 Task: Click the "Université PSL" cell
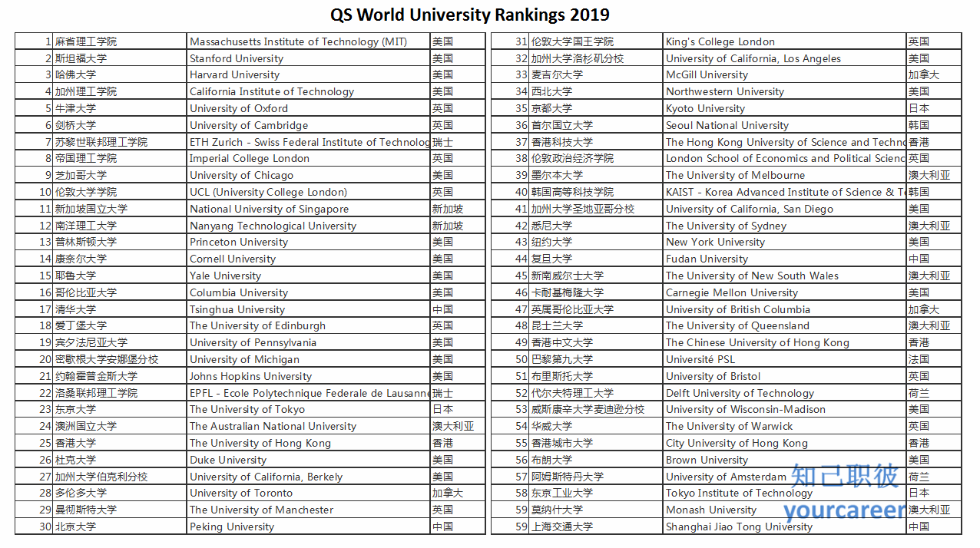[785, 359]
